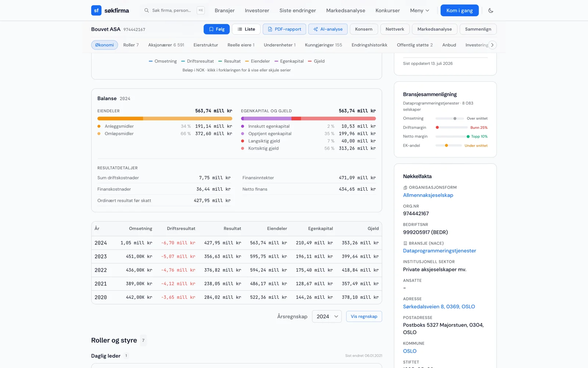
Task: Start the AI-analyse
Action: click(x=328, y=29)
